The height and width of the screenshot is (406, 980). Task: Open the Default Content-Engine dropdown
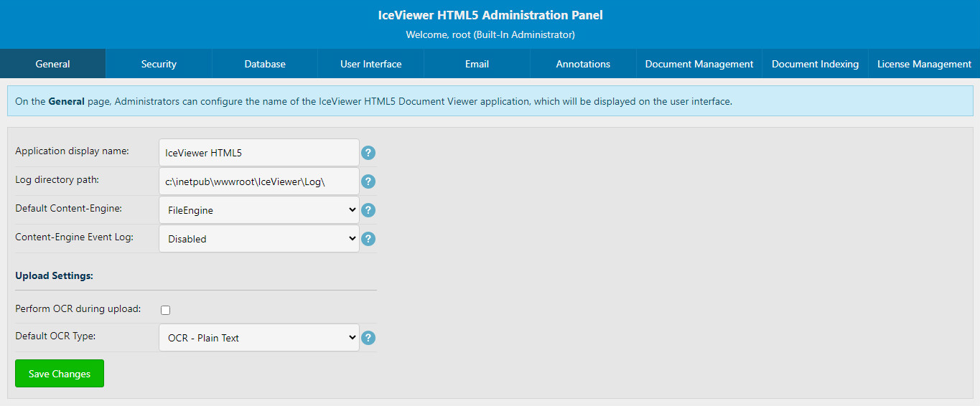258,210
